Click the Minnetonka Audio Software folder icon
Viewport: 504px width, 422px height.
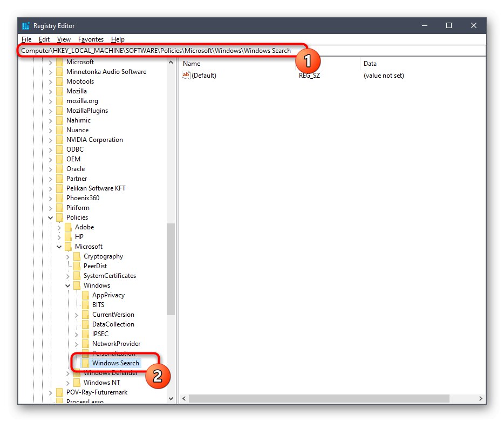(x=59, y=72)
